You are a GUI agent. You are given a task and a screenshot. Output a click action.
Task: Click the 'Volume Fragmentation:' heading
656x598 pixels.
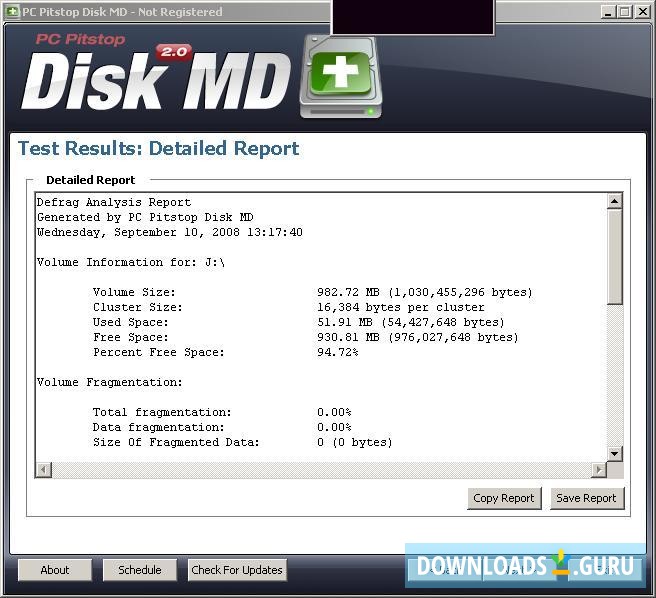point(110,382)
